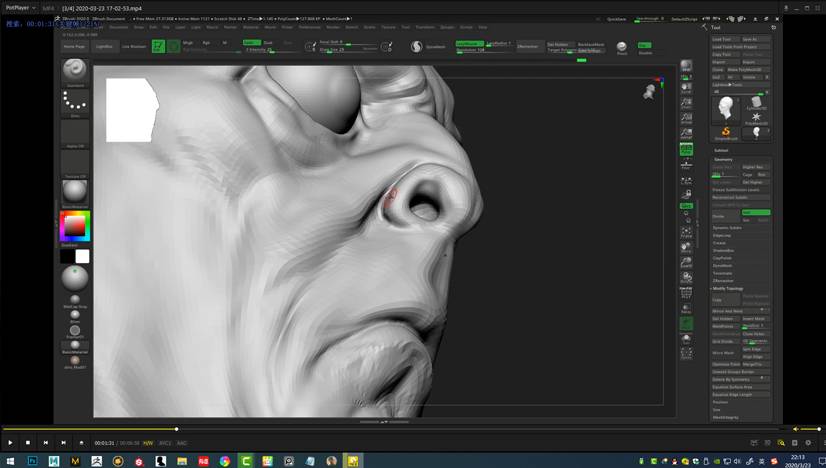826x468 pixels.
Task: Click the Actual size icon
Action: [x=686, y=118]
